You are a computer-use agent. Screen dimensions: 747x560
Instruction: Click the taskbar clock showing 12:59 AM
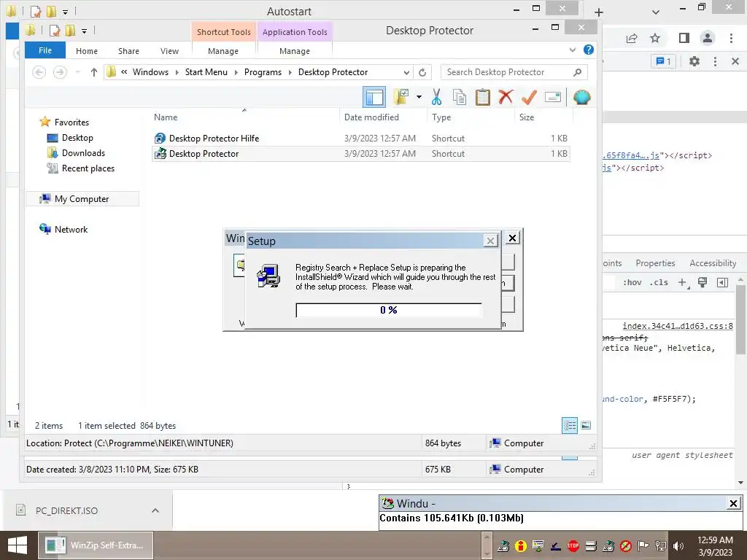tap(715, 545)
